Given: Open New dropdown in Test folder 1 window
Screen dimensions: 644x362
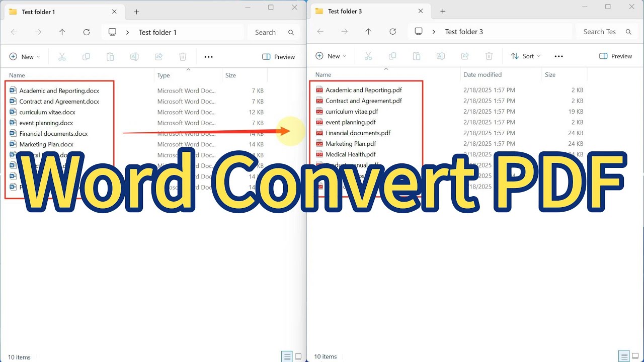Looking at the screenshot, I should (x=25, y=57).
